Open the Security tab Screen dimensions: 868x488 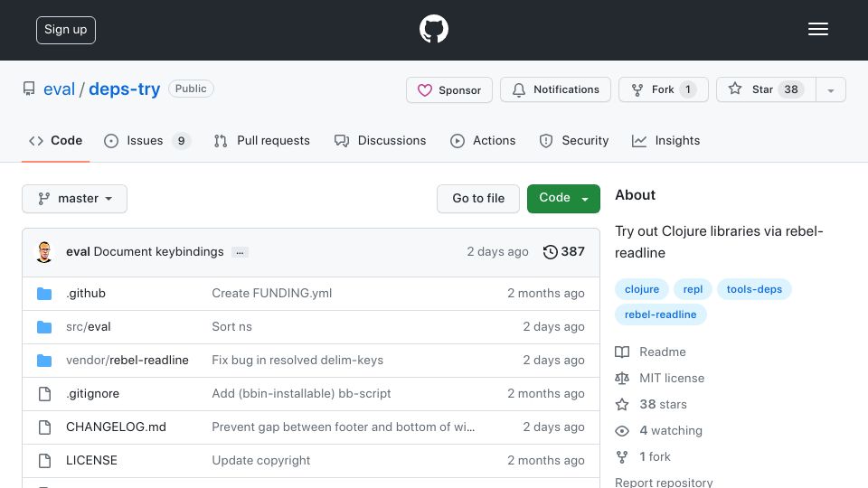coord(574,141)
